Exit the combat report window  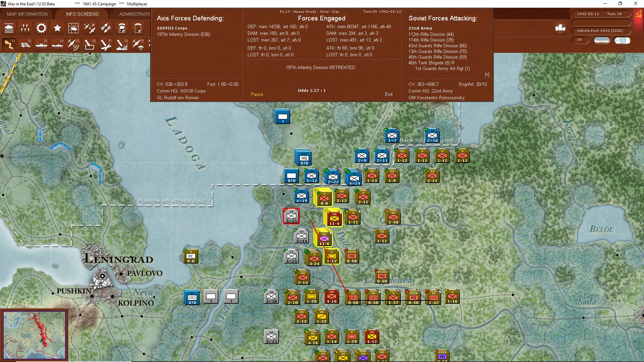tap(389, 95)
